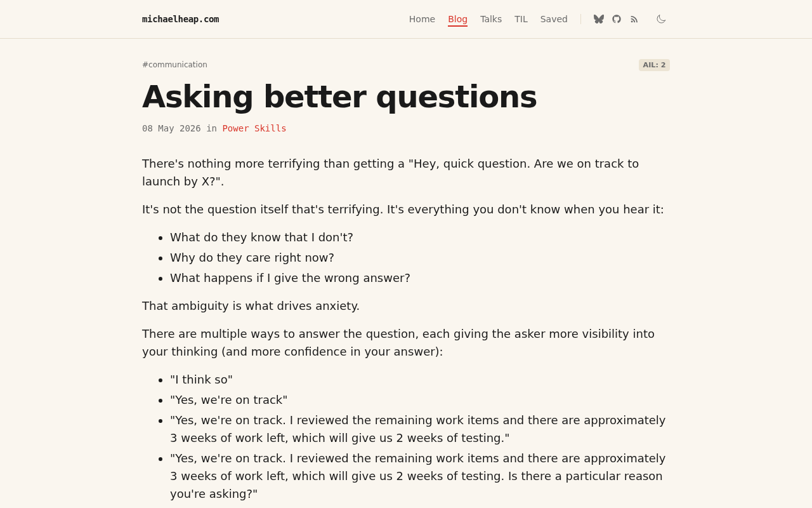Click the "I think so" list item

(201, 380)
